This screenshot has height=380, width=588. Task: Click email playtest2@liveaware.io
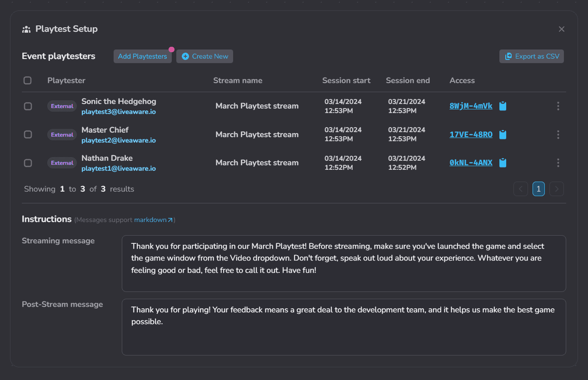point(119,140)
